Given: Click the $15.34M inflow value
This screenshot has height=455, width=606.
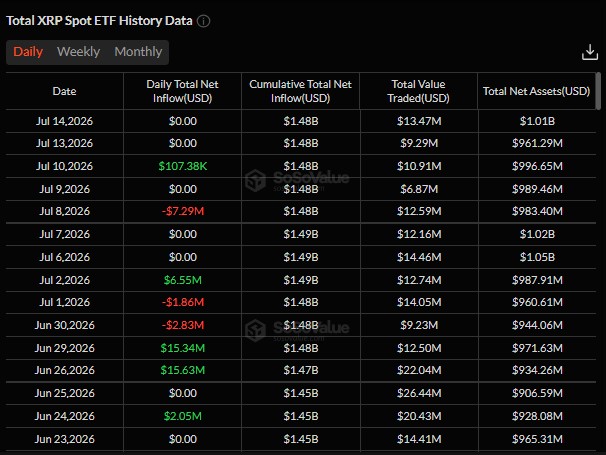Looking at the screenshot, I should 182,348.
